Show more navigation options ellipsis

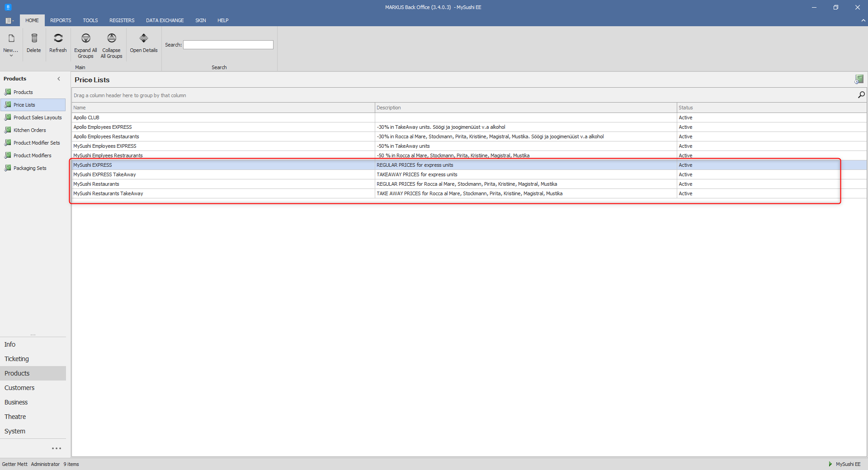click(57, 448)
